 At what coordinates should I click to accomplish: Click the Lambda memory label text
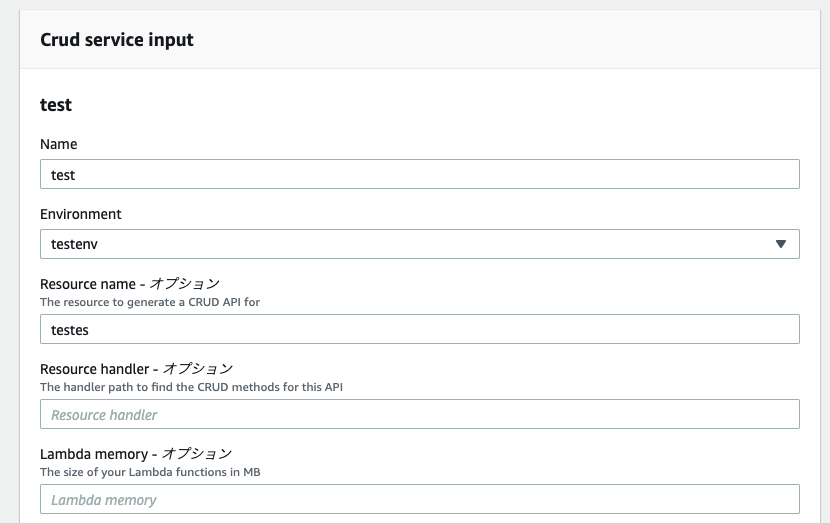point(95,454)
